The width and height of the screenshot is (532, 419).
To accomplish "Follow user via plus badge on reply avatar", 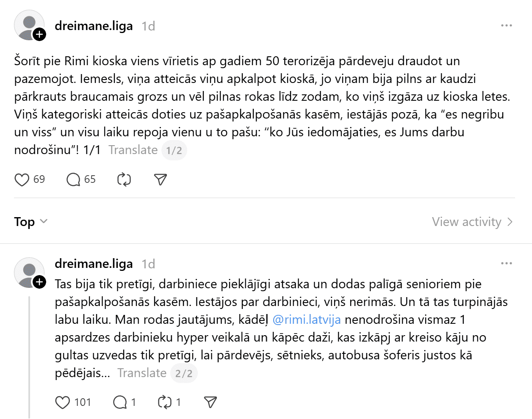I will click(39, 282).
